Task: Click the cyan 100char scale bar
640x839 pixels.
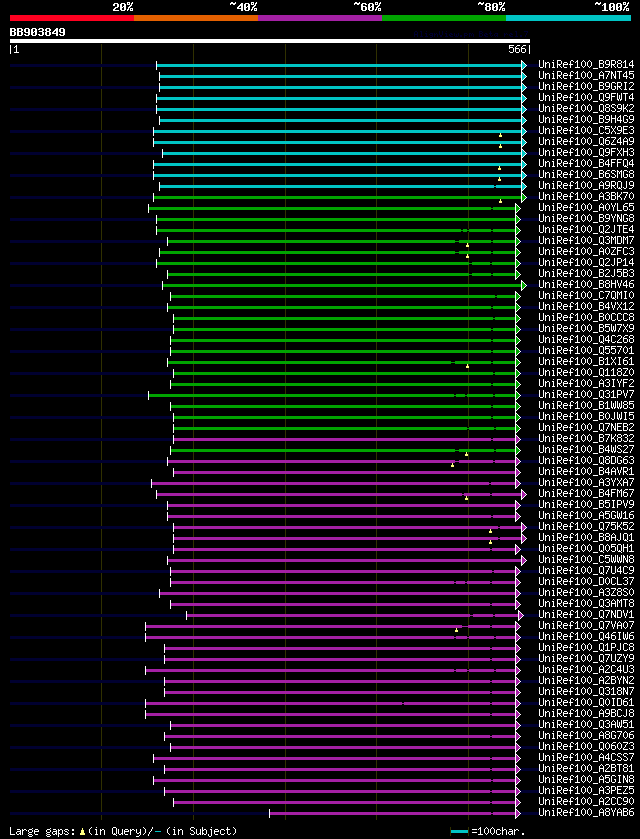Action: [460, 831]
